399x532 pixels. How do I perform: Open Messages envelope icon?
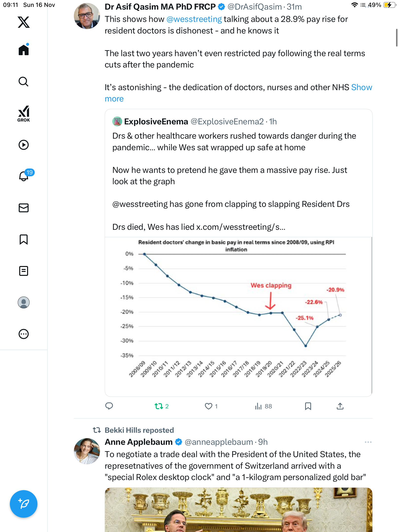tap(24, 208)
